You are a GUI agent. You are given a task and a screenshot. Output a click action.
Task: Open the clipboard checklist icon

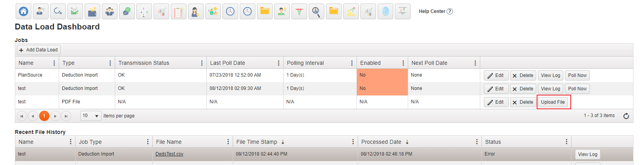coord(179,11)
